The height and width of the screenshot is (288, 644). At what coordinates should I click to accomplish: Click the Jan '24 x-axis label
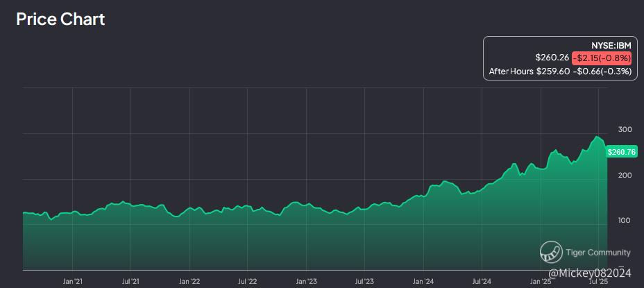pos(423,282)
